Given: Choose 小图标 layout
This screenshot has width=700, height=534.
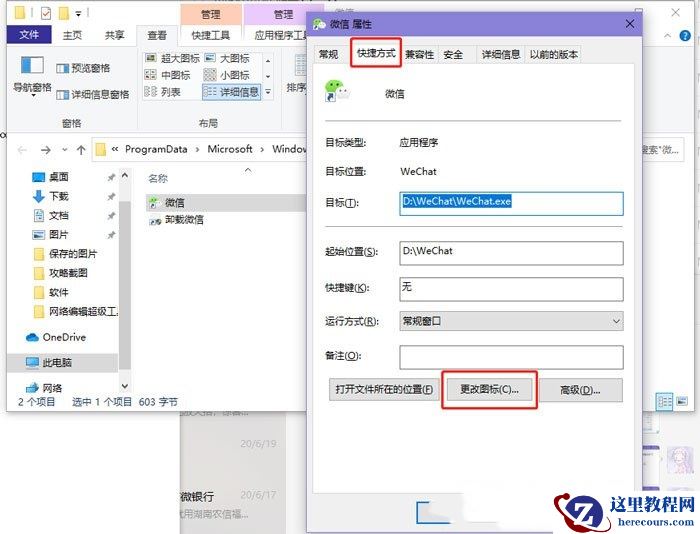Looking at the screenshot, I should coord(227,75).
